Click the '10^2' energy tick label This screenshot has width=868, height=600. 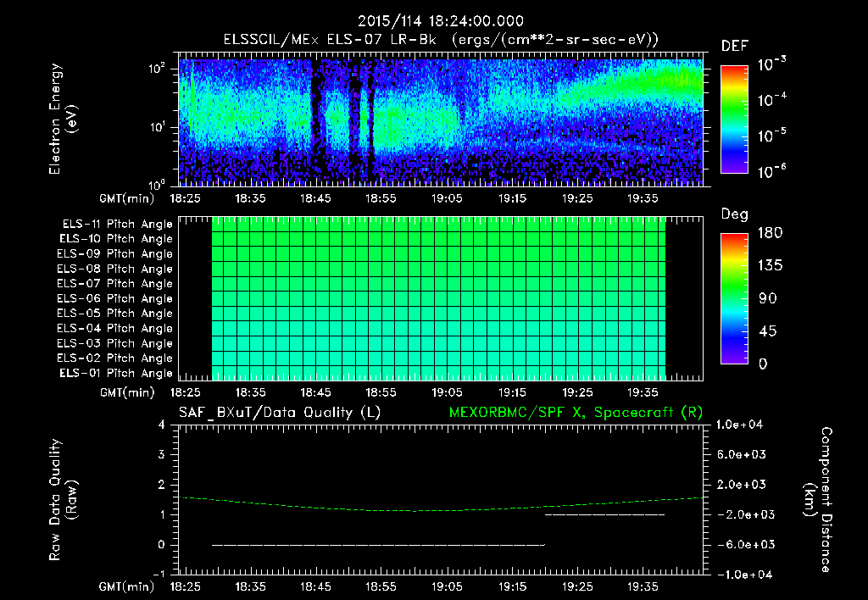pyautogui.click(x=157, y=69)
